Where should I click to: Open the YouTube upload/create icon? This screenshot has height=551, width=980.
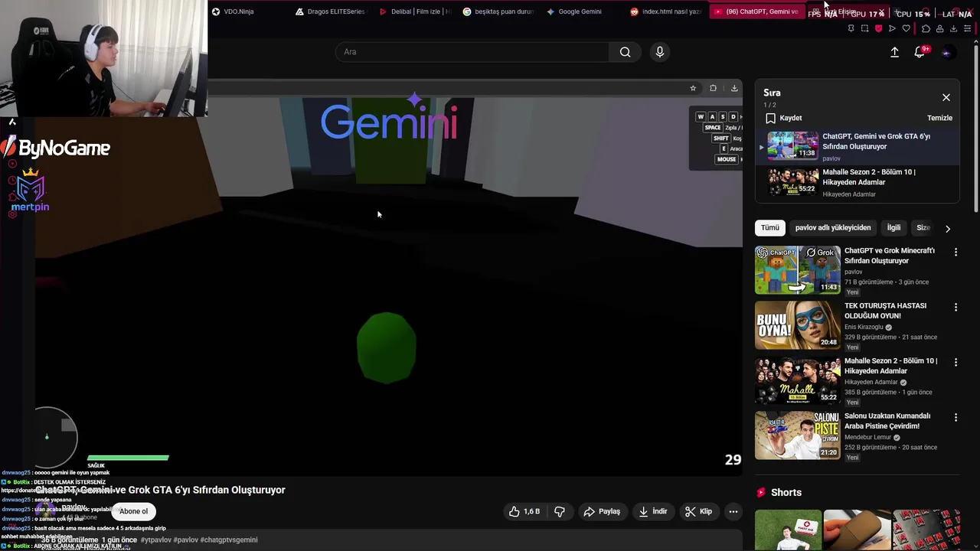894,52
